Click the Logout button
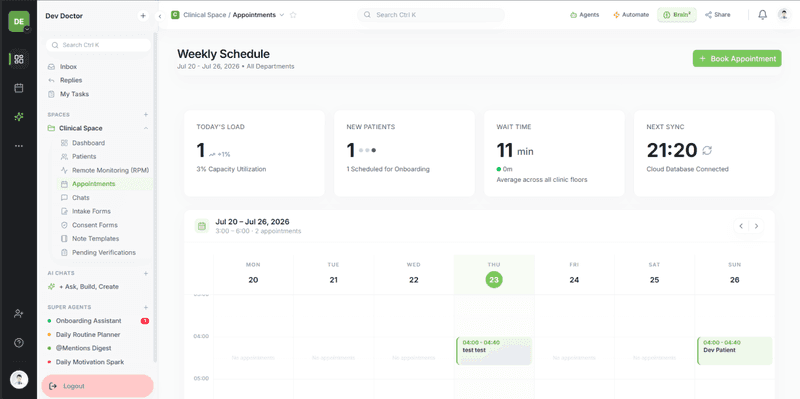 point(97,386)
